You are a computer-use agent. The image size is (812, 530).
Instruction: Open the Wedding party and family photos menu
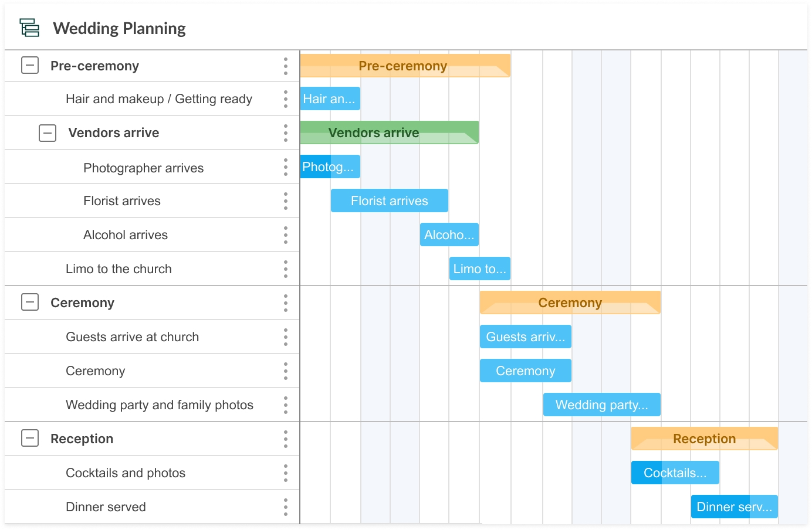pyautogui.click(x=286, y=405)
